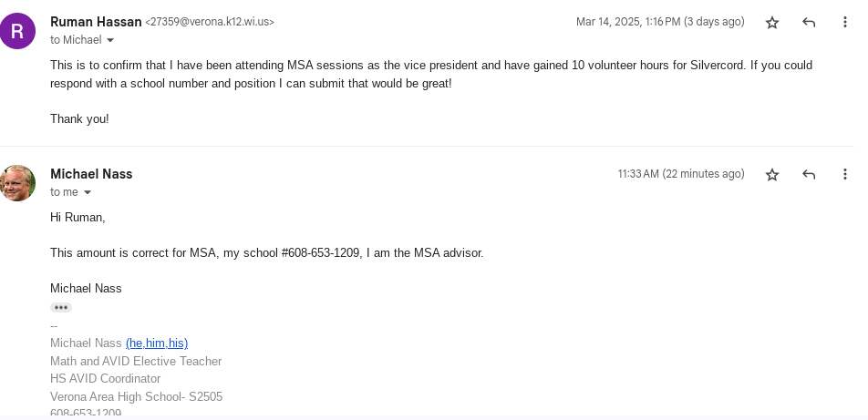This screenshot has width=868, height=420.
Task: Open the (he,him,his) pronoun link
Action: click(157, 343)
